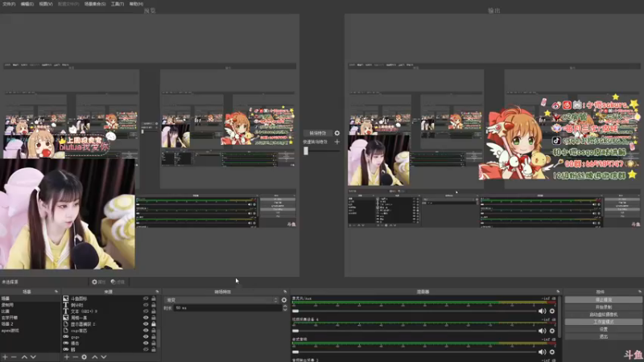Unlock the 显示器捕获 2 source
Screen dimensions: 644x362
(x=154, y=324)
